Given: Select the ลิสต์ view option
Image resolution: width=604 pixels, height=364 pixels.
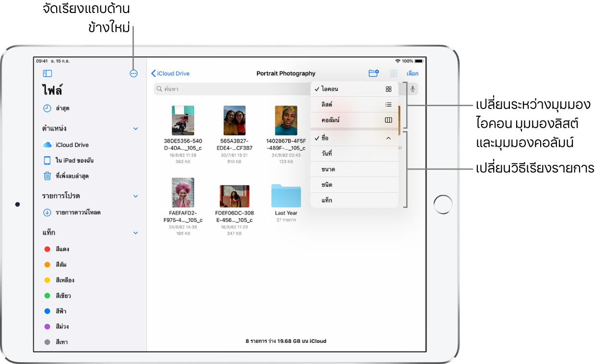Looking at the screenshot, I should click(354, 104).
